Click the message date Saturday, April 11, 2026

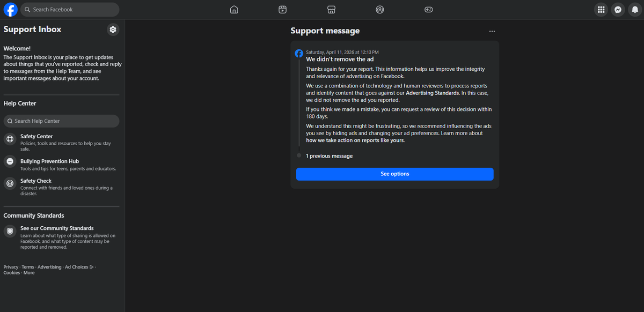click(x=342, y=52)
